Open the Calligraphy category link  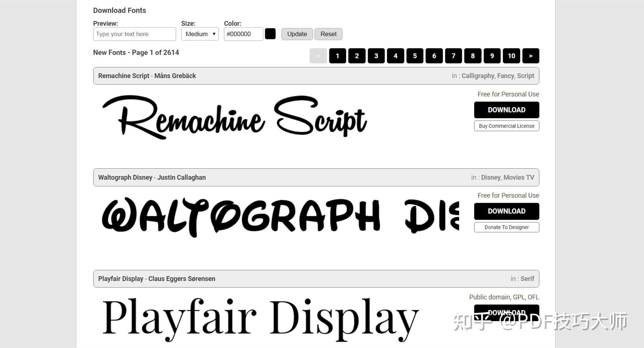(478, 76)
